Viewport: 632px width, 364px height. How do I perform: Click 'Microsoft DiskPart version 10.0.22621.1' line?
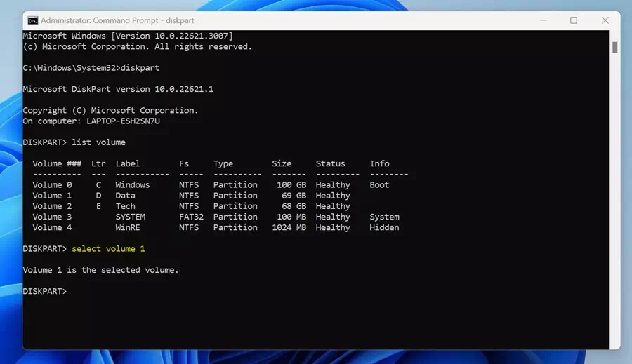pyautogui.click(x=118, y=89)
